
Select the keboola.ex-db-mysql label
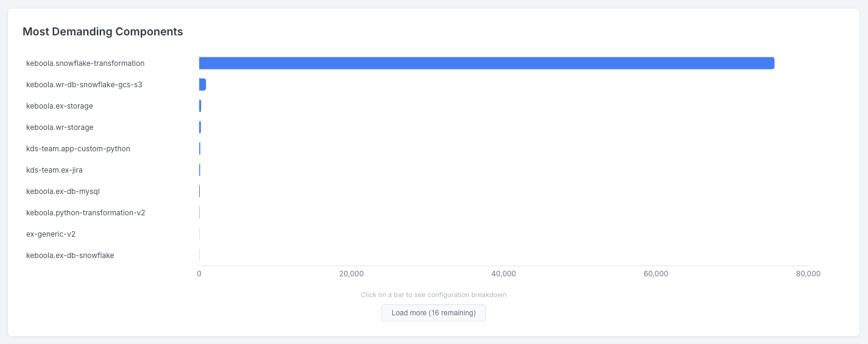click(x=63, y=192)
